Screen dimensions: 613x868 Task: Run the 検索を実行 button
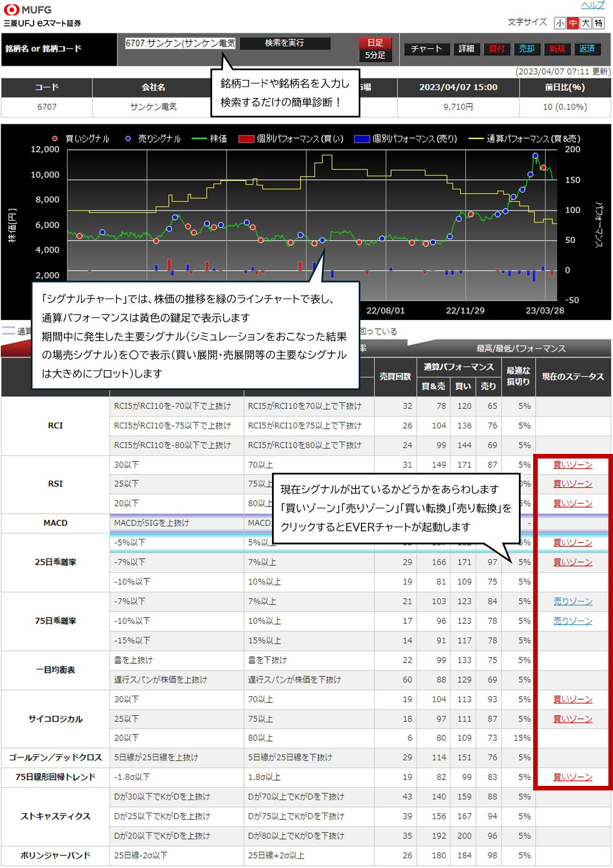point(285,43)
